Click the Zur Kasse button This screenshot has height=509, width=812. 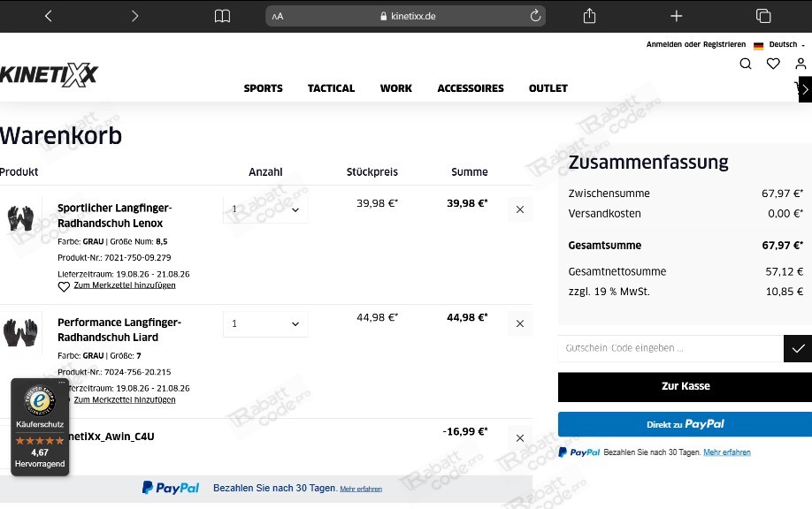tap(686, 386)
